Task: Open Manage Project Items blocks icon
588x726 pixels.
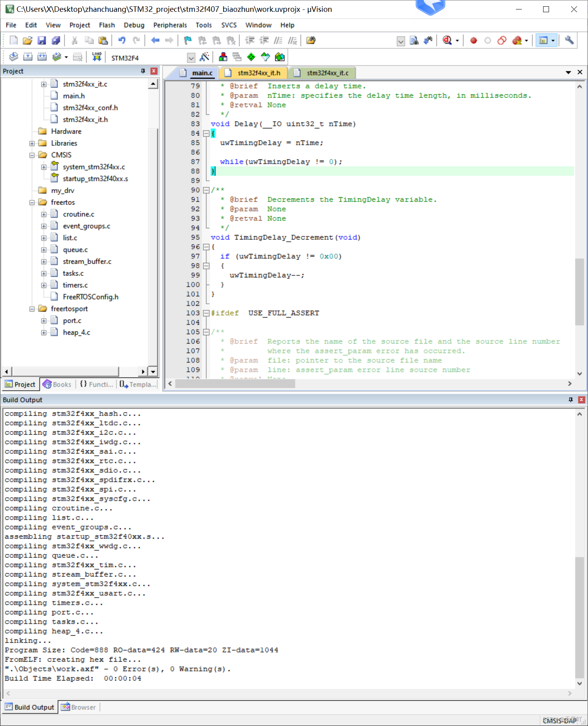Action: point(223,57)
